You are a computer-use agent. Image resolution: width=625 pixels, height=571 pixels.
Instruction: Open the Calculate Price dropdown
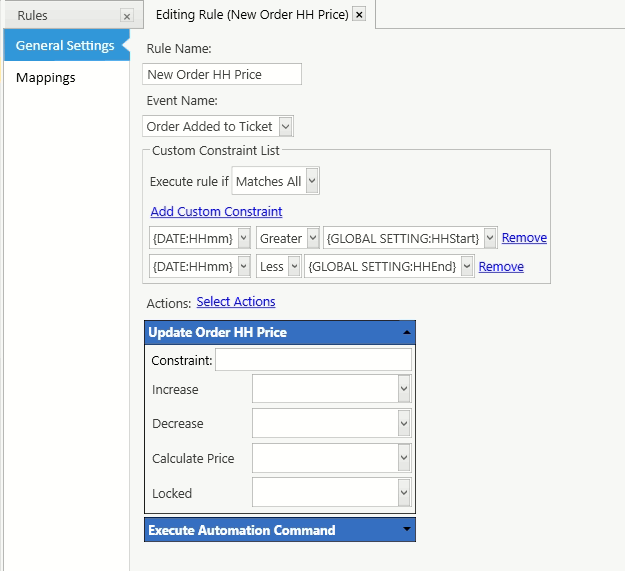(x=404, y=458)
